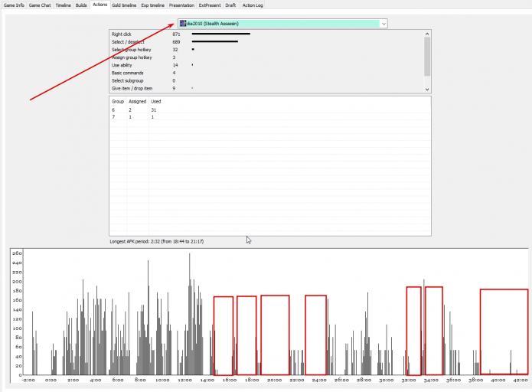Open the Game Info tab
532x392 pixels.
pos(14,5)
